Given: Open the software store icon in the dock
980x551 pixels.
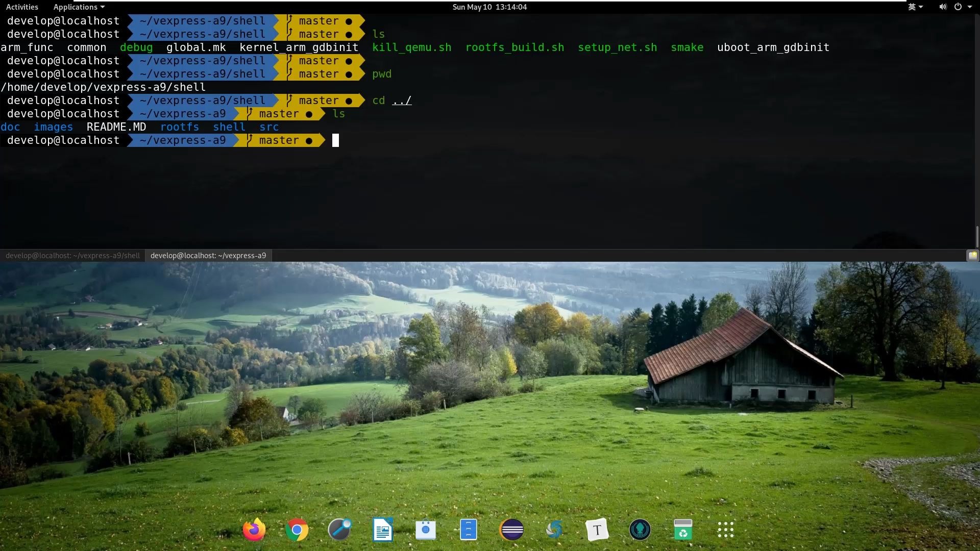Looking at the screenshot, I should pos(425,529).
